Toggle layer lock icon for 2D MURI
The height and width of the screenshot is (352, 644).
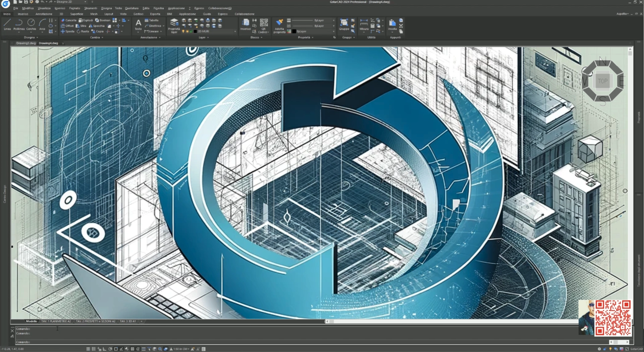[191, 32]
